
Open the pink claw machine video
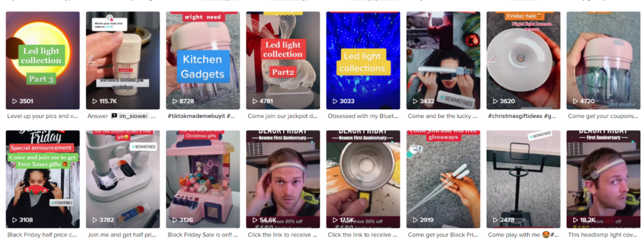(203, 179)
